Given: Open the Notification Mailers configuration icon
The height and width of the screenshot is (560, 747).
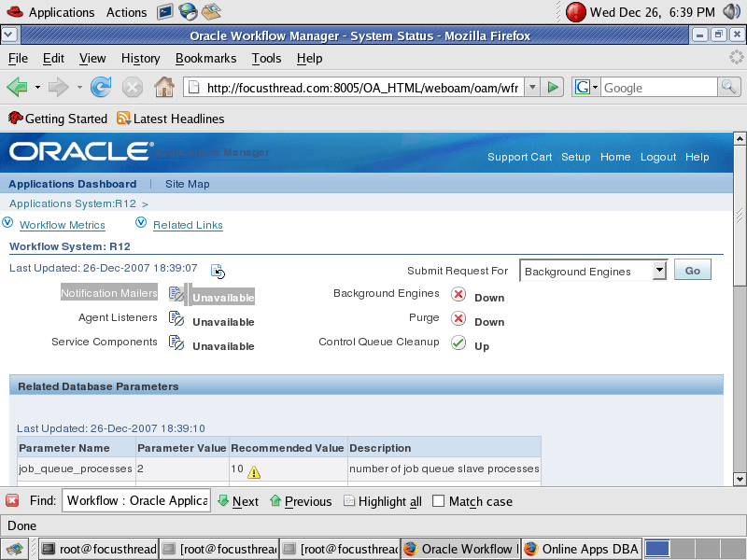Looking at the screenshot, I should point(175,292).
